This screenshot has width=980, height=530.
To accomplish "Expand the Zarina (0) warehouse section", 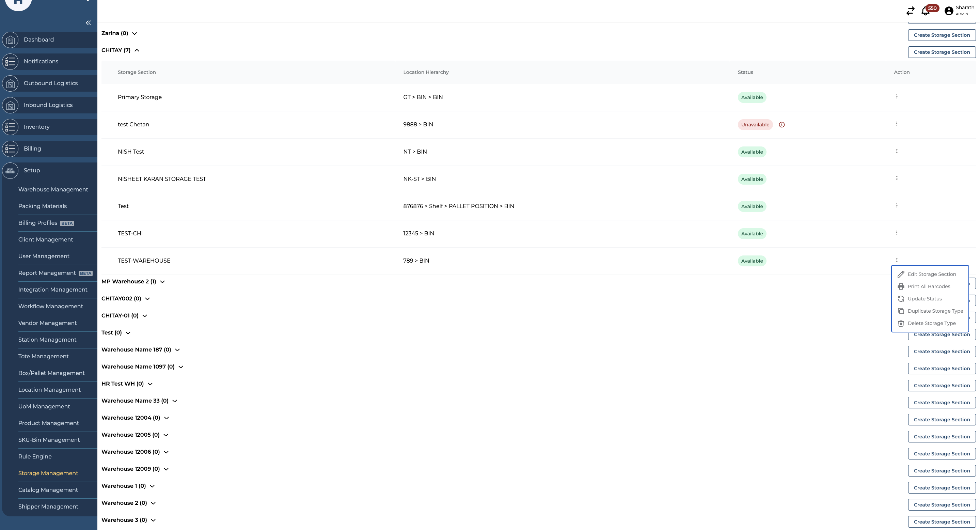I will click(x=134, y=33).
